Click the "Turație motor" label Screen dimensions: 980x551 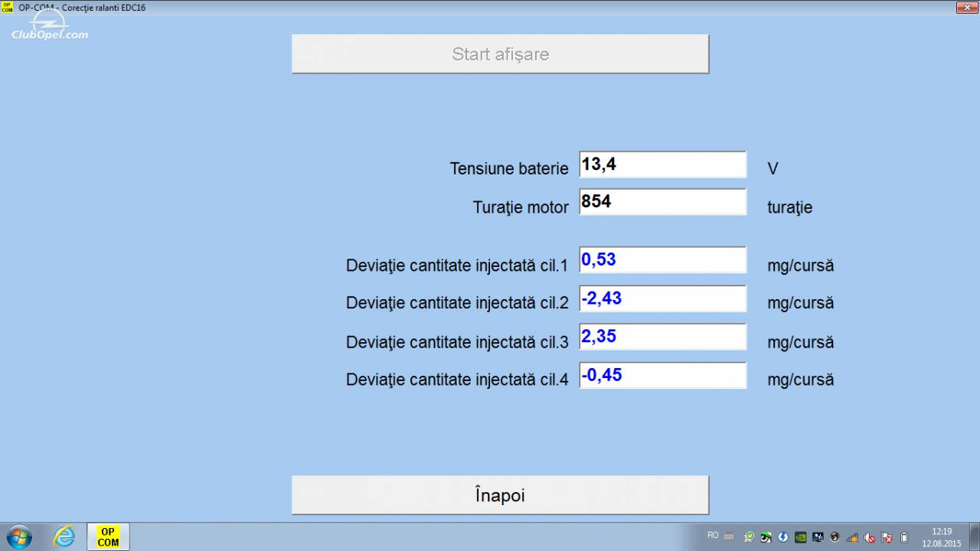[x=521, y=207]
